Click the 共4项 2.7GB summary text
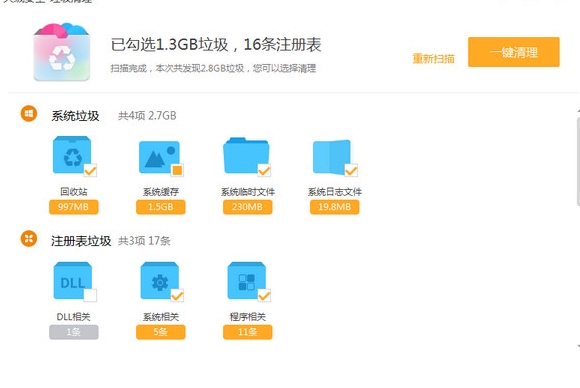Screen dimensions: 580x388 [x=147, y=116]
